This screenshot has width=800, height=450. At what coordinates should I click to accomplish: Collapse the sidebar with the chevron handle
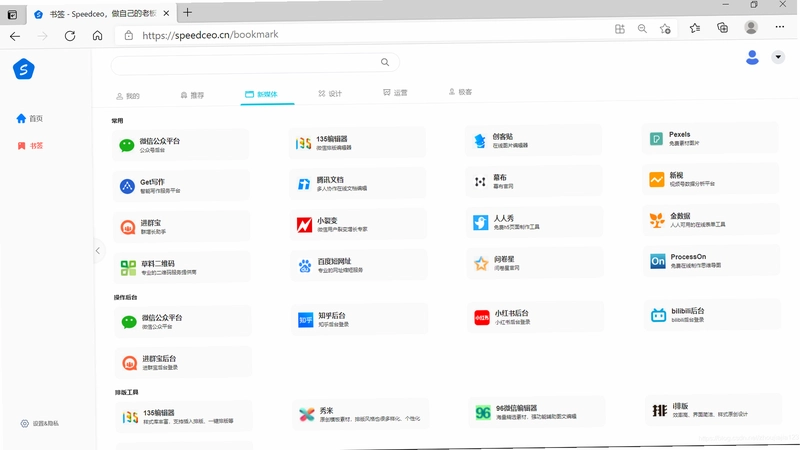(x=98, y=251)
